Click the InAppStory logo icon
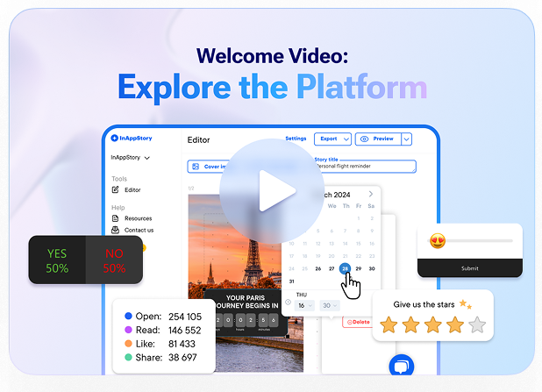Viewport: 542px width, 392px height. 114,139
